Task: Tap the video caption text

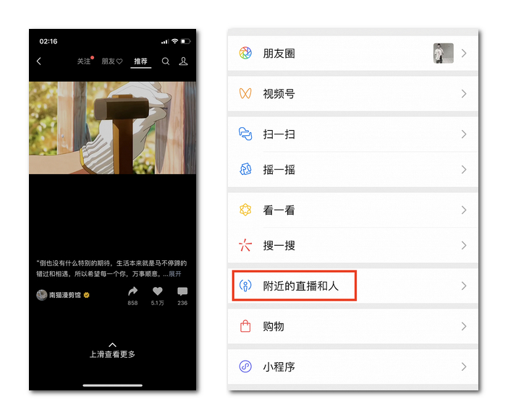Action: tap(111, 269)
